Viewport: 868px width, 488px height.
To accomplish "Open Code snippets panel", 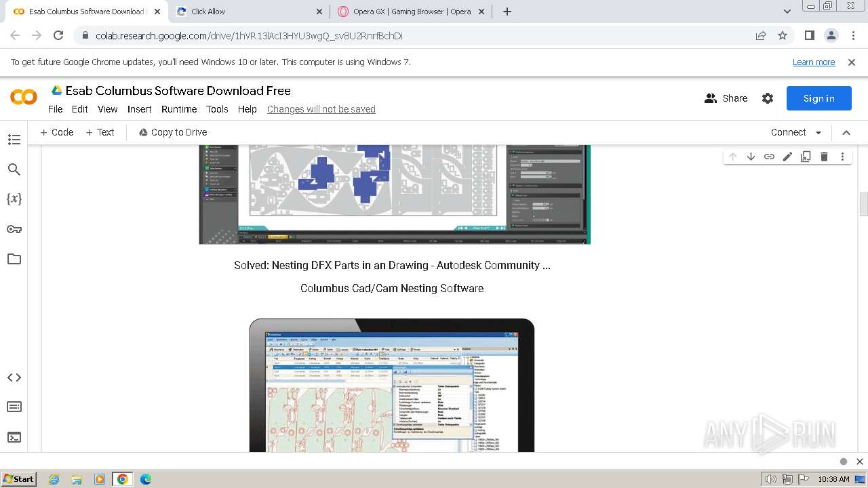I will click(14, 378).
